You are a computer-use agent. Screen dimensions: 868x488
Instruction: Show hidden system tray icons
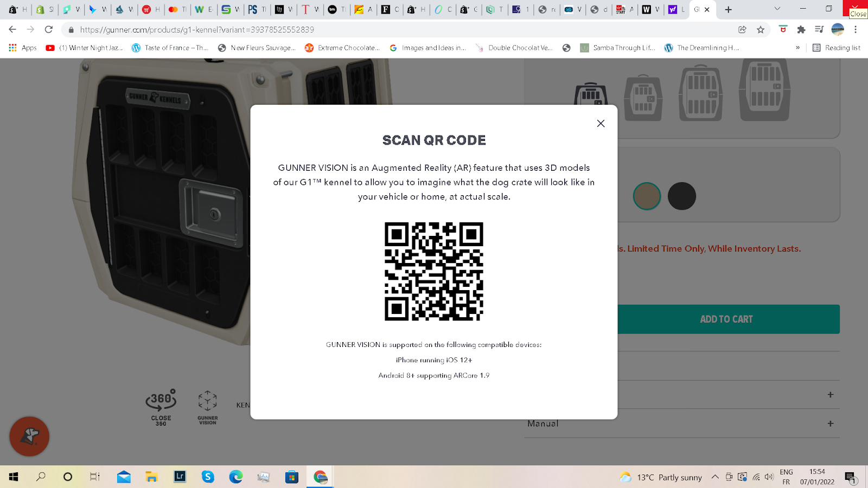point(715,477)
